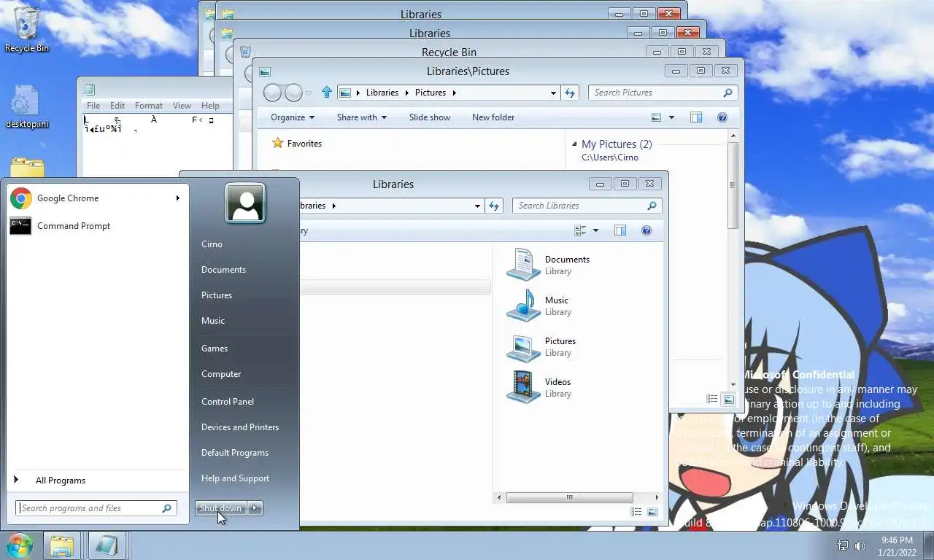
Task: Click the user account picture in Start menu
Action: (x=245, y=203)
